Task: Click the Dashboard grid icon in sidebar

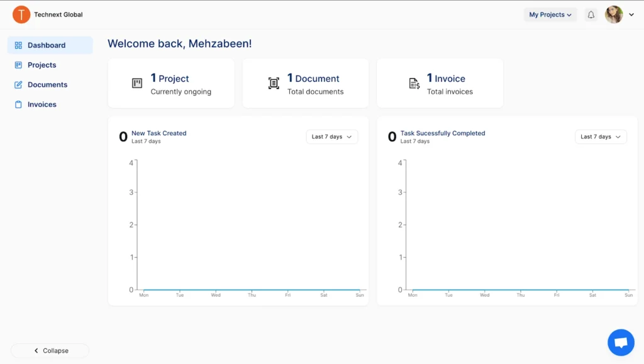Action: 18,45
